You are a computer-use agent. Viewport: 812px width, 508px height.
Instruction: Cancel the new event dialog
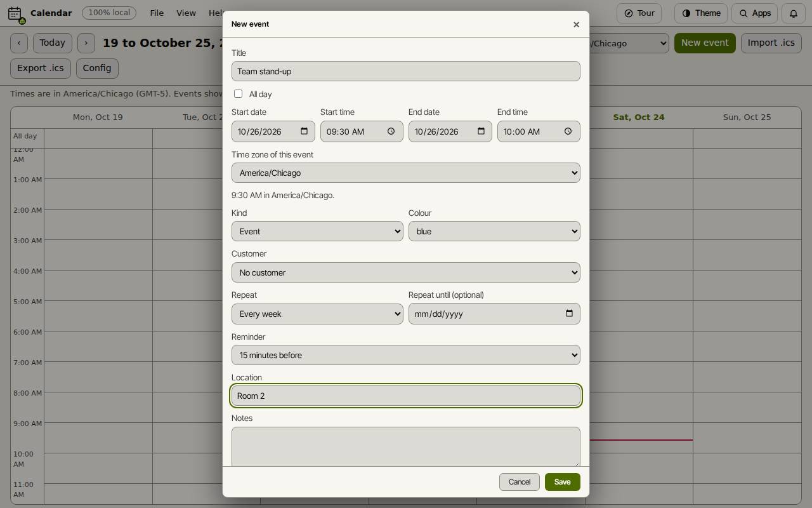(x=519, y=482)
